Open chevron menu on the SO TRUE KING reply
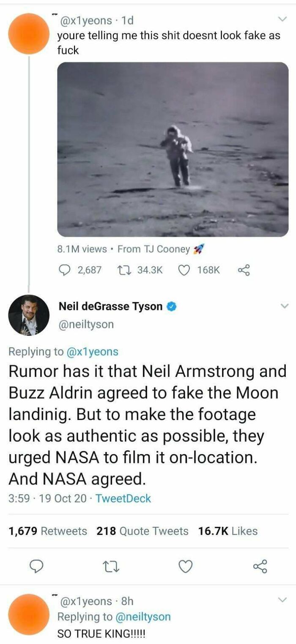296x644 pixels. pos(282,600)
